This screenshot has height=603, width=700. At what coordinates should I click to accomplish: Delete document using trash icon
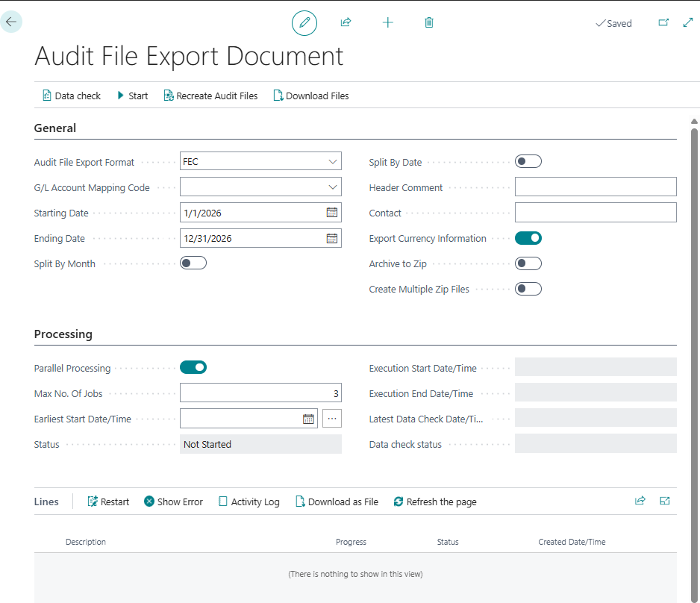coord(429,22)
